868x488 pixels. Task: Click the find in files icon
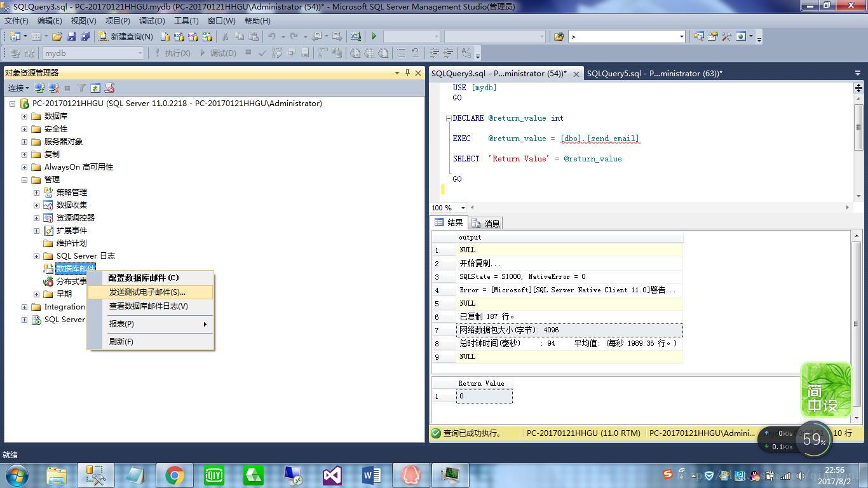click(559, 36)
